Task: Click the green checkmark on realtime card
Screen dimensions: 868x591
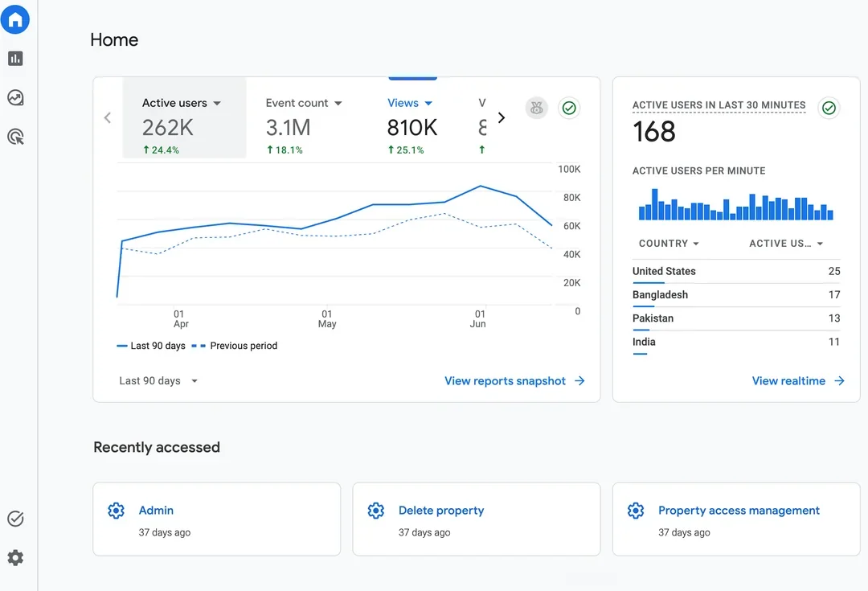Action: pyautogui.click(x=829, y=108)
